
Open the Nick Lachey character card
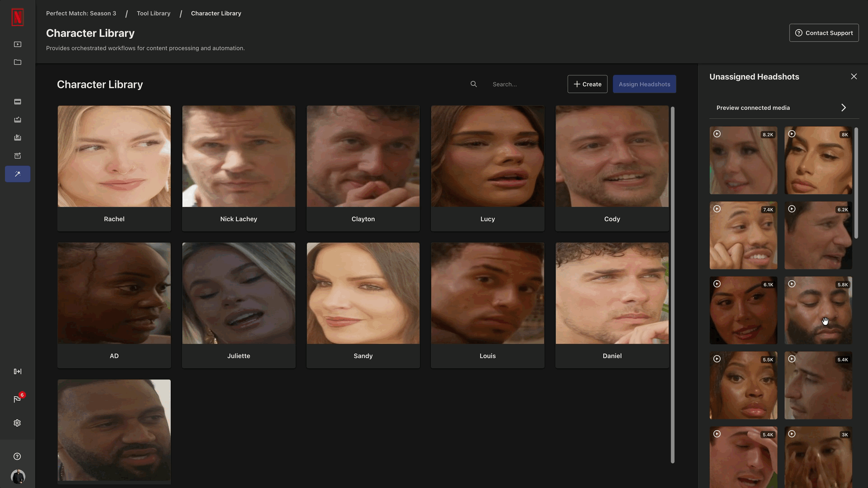point(239,168)
